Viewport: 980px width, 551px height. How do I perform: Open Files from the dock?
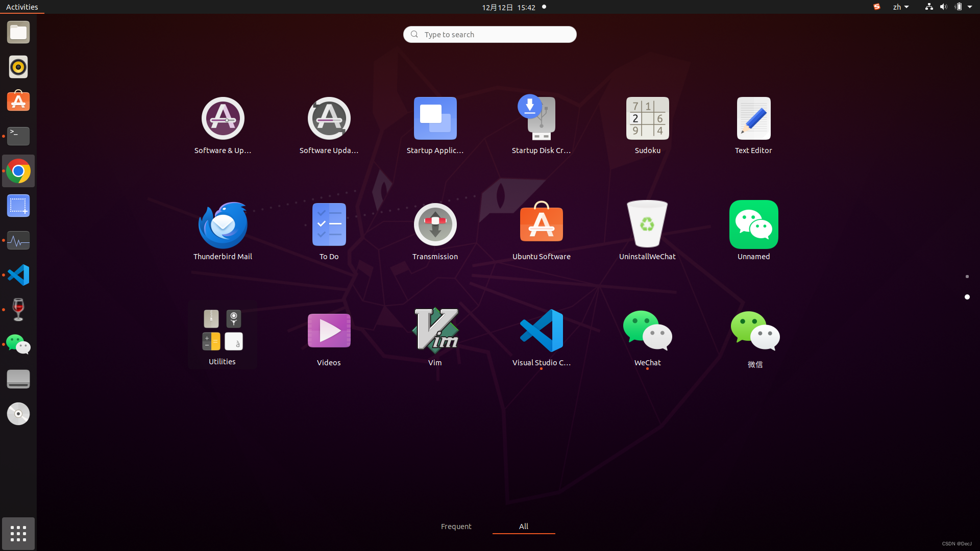[x=18, y=32]
